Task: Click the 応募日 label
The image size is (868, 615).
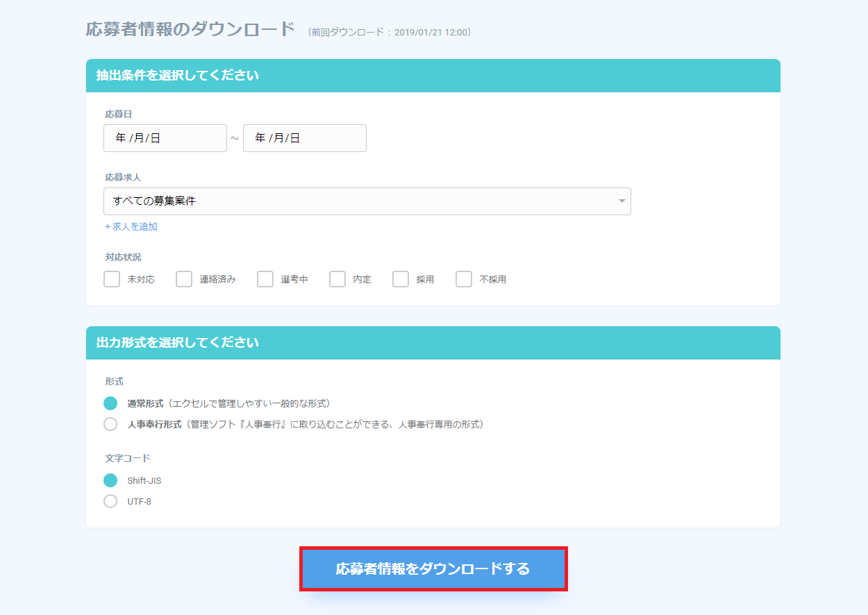Action: 118,114
